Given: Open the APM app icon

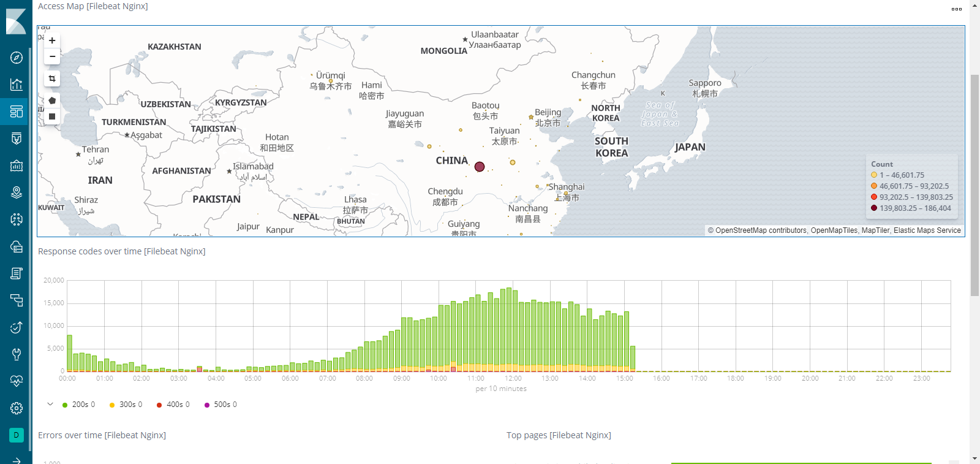Looking at the screenshot, I should click(x=17, y=300).
